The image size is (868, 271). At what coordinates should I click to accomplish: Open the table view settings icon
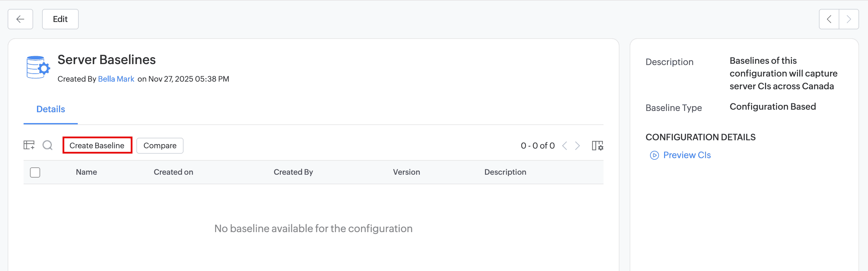coord(29,145)
